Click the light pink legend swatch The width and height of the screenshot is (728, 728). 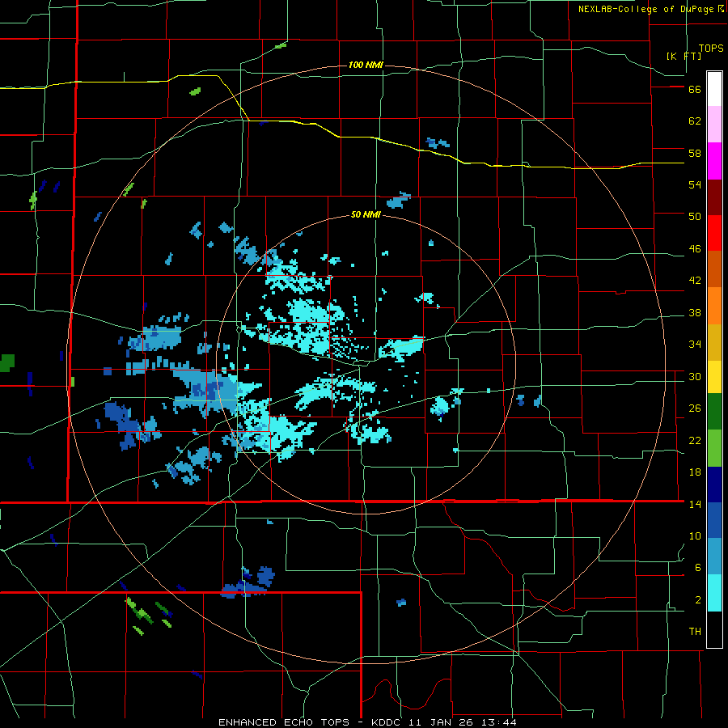tap(714, 125)
